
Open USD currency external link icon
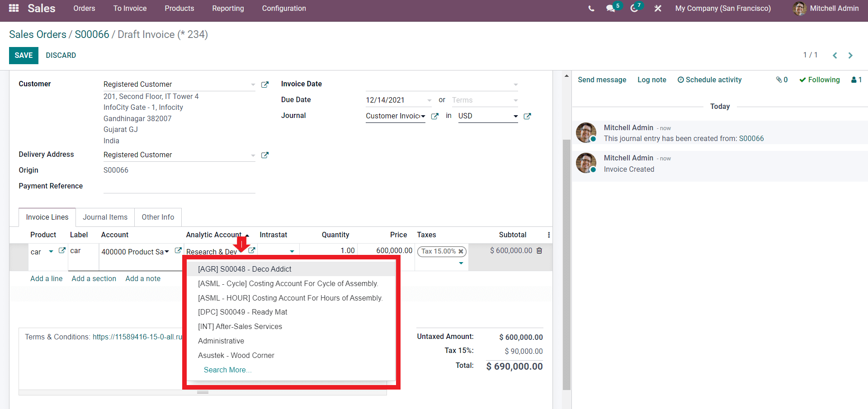pyautogui.click(x=527, y=116)
